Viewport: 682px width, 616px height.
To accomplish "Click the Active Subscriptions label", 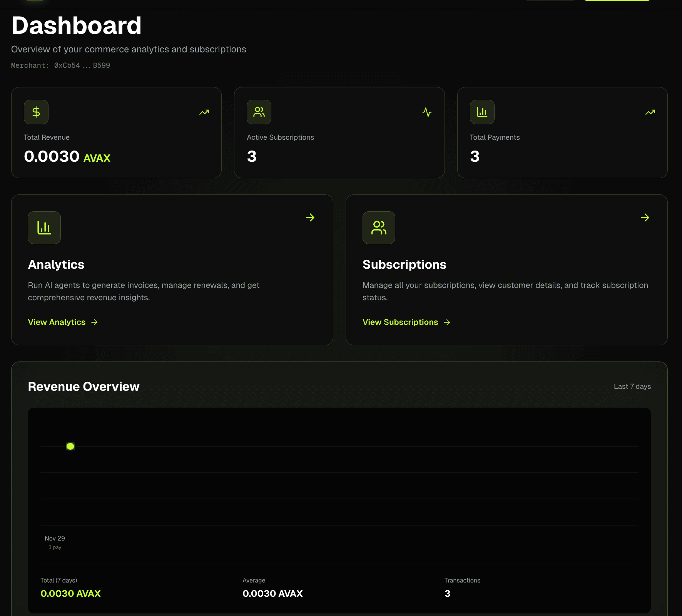I will point(280,137).
